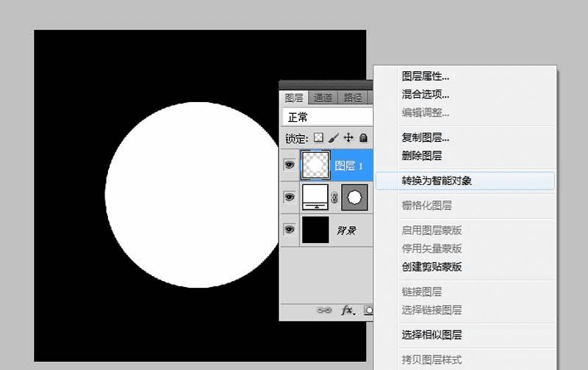
Task: Click chain link on shape layer
Action: pos(334,197)
